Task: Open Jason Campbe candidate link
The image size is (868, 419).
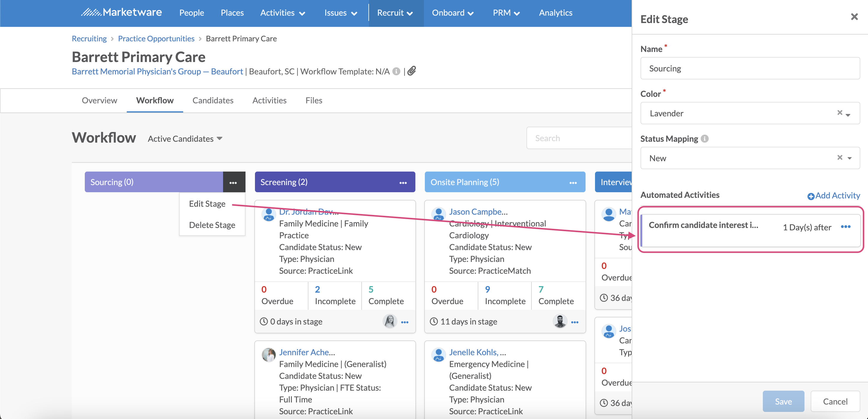Action: (x=478, y=212)
